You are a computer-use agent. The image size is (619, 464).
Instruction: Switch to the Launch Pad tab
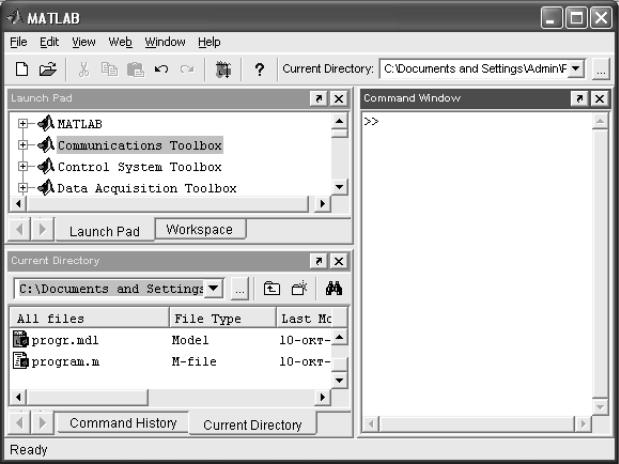[105, 231]
